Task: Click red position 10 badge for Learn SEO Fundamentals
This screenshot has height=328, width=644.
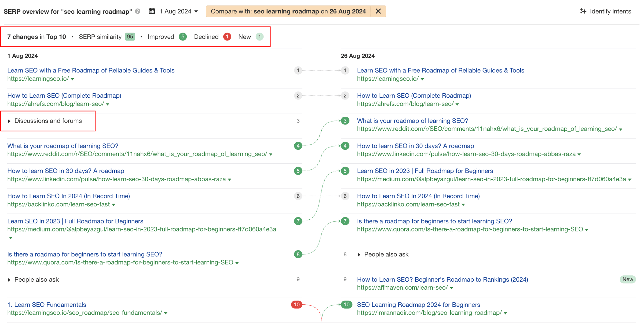Action: coord(297,304)
